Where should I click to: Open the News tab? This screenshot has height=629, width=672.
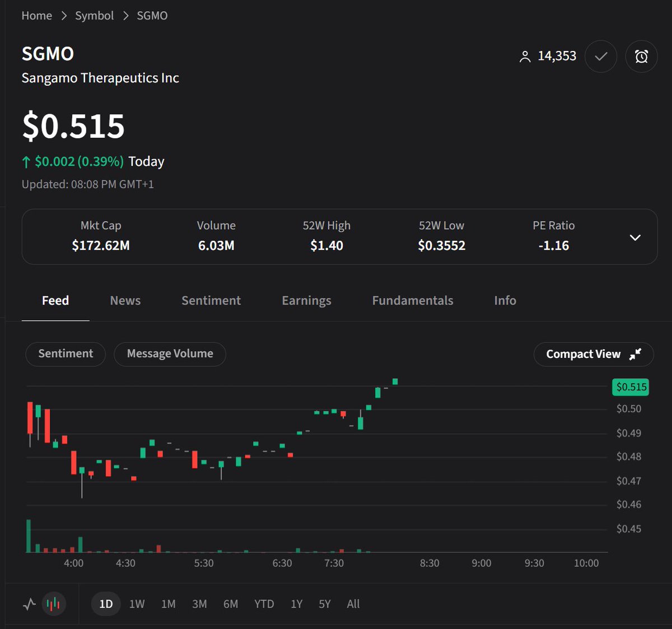125,301
